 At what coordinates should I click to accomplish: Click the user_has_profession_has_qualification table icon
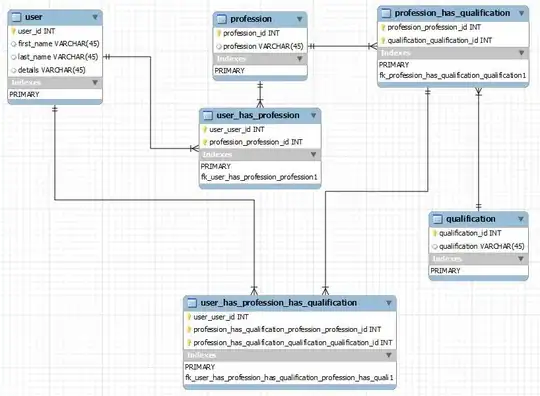192,303
